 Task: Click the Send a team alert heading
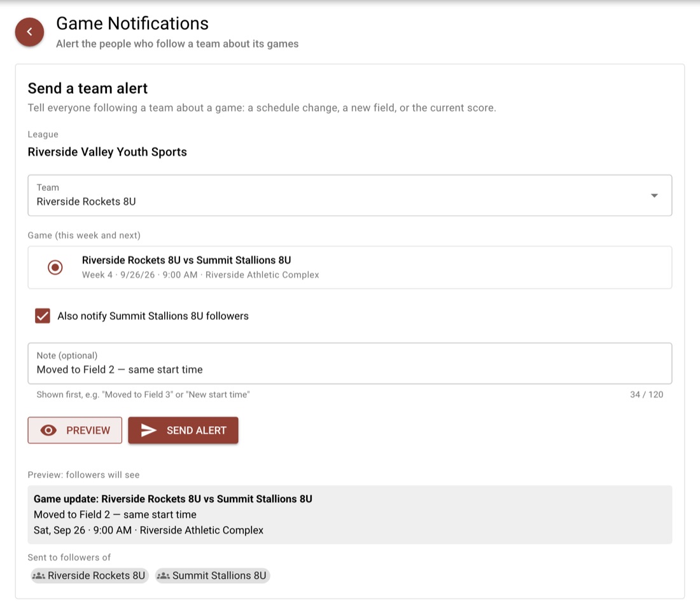point(88,88)
